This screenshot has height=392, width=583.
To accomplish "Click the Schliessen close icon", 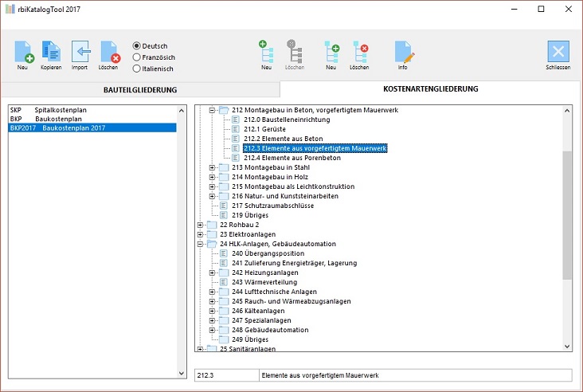I will pos(558,51).
